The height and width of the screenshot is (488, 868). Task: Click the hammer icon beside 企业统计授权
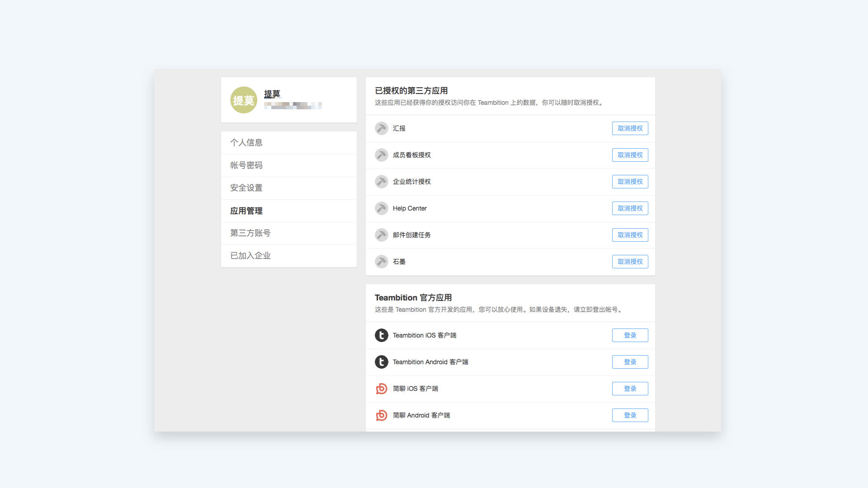coord(382,182)
